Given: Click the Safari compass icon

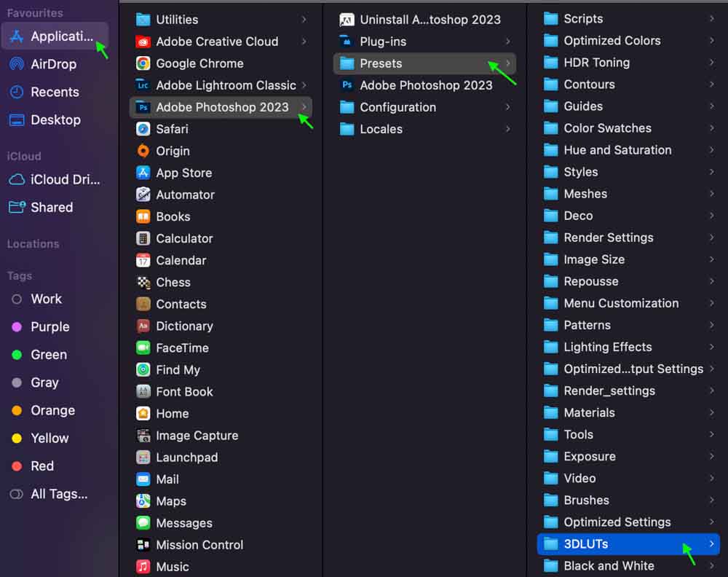Looking at the screenshot, I should (143, 129).
